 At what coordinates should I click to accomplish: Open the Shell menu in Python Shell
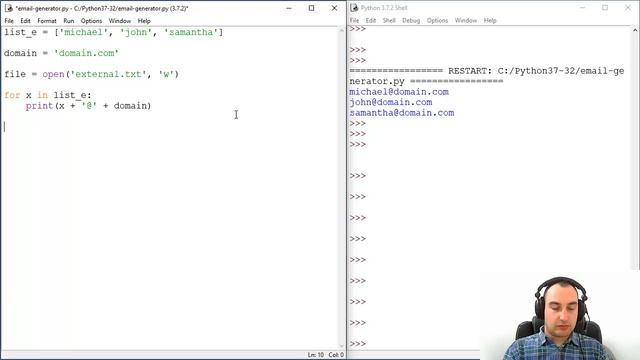click(389, 20)
